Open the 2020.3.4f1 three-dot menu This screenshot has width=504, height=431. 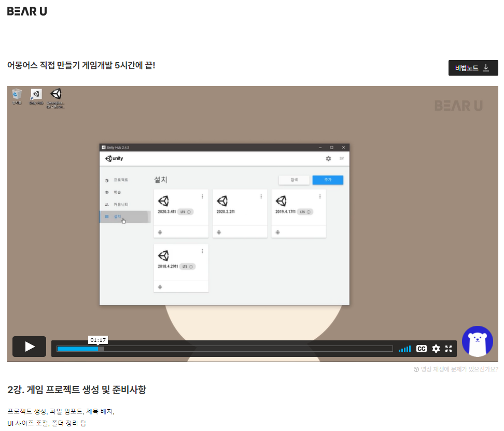point(202,196)
